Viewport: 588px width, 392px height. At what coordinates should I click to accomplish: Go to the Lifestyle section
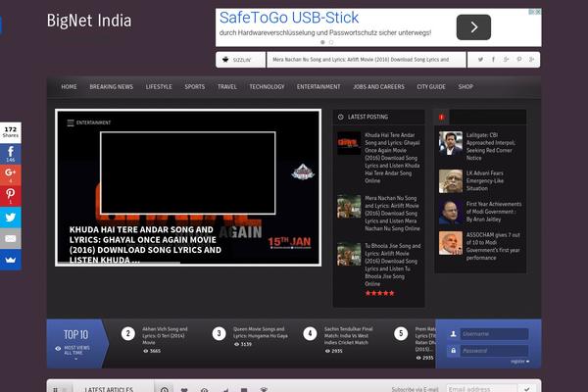[x=159, y=86]
